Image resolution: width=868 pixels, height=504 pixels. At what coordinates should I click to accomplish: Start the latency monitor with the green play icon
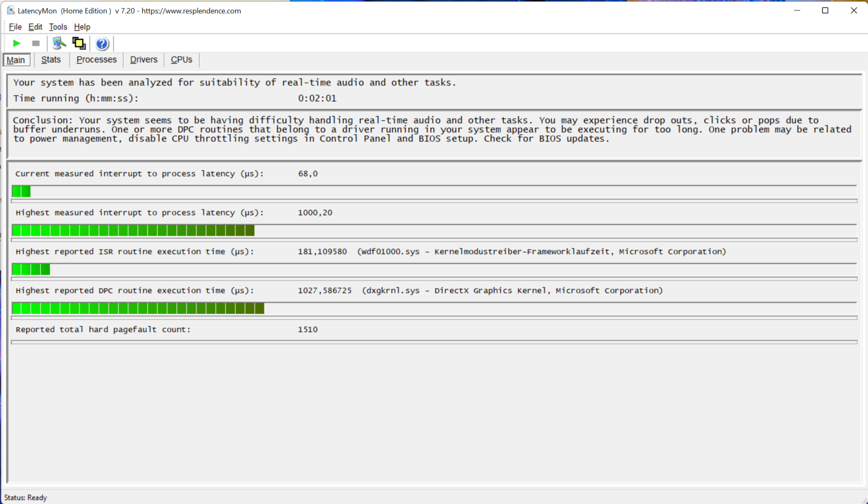pos(17,43)
